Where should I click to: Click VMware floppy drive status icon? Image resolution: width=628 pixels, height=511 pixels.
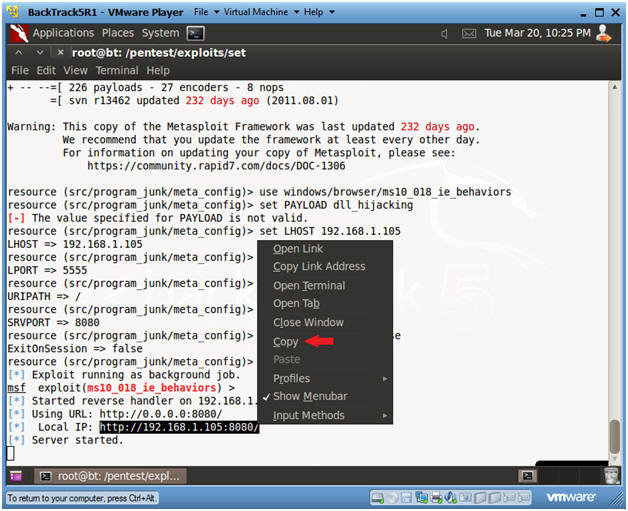(406, 498)
